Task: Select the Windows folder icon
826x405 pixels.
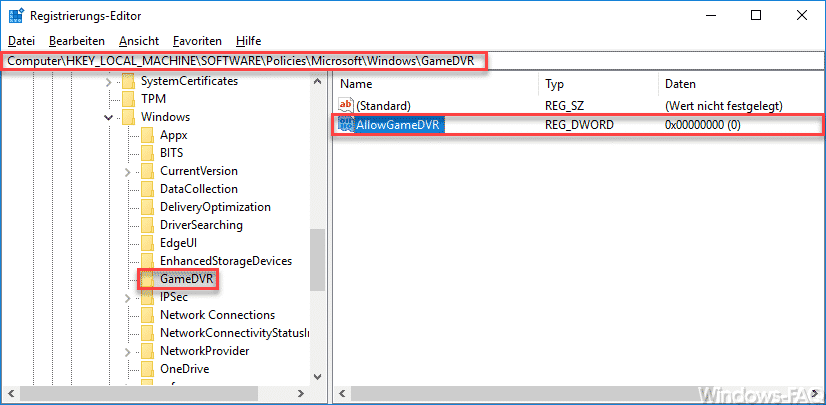Action: coord(129,117)
